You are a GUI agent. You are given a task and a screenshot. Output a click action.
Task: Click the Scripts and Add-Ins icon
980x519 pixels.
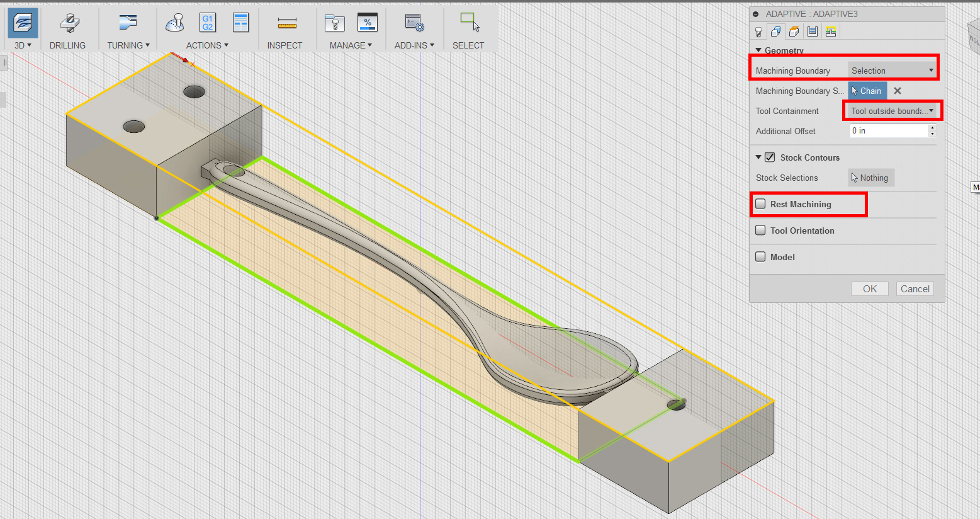(x=414, y=23)
